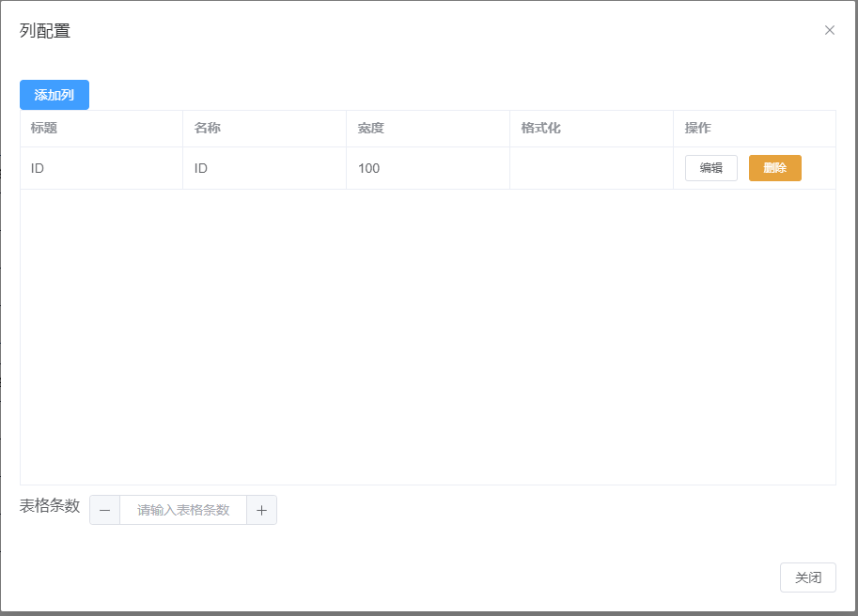Click the 列配置 dialog title
858x616 pixels.
tap(45, 31)
